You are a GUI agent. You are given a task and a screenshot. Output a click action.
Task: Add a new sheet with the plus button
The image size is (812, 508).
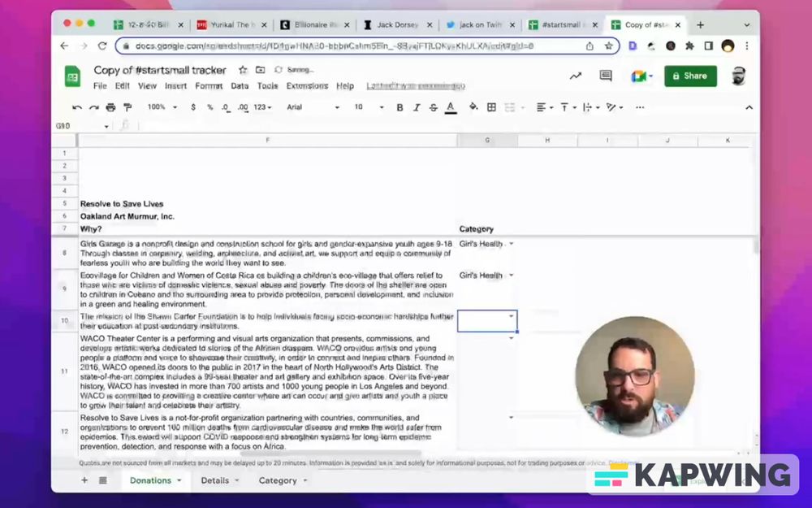[x=84, y=480]
